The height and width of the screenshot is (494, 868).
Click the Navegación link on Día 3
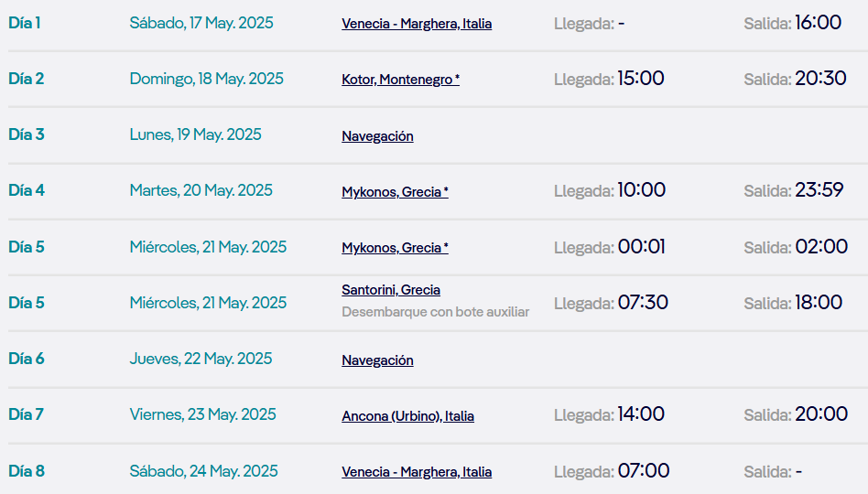[x=377, y=136]
